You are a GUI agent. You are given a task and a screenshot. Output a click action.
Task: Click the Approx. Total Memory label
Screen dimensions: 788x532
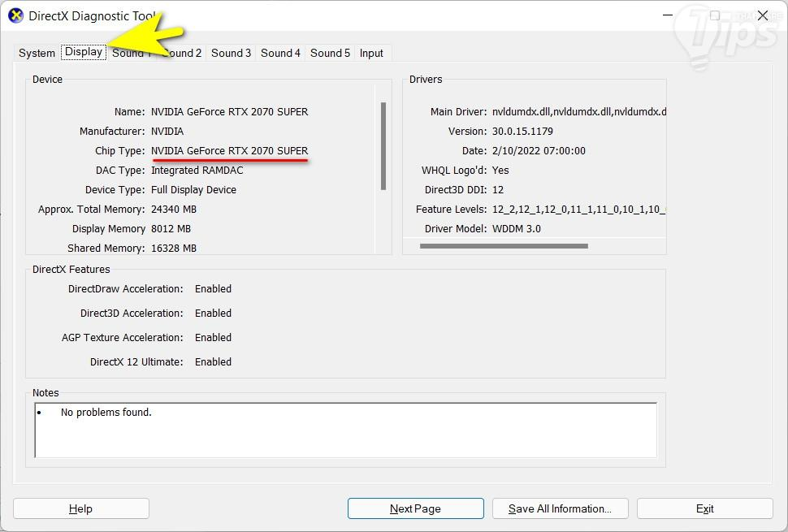point(92,209)
